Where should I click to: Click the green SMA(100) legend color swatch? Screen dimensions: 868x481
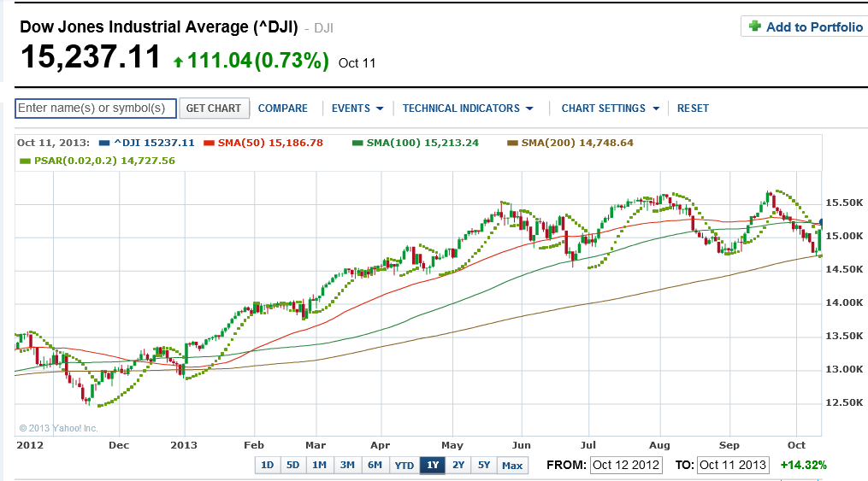tap(357, 143)
